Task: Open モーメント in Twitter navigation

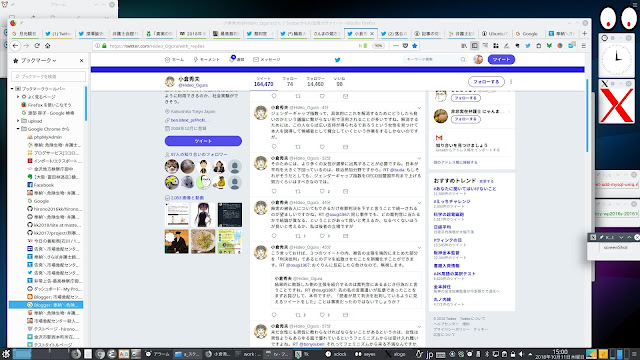Action: 207,60
